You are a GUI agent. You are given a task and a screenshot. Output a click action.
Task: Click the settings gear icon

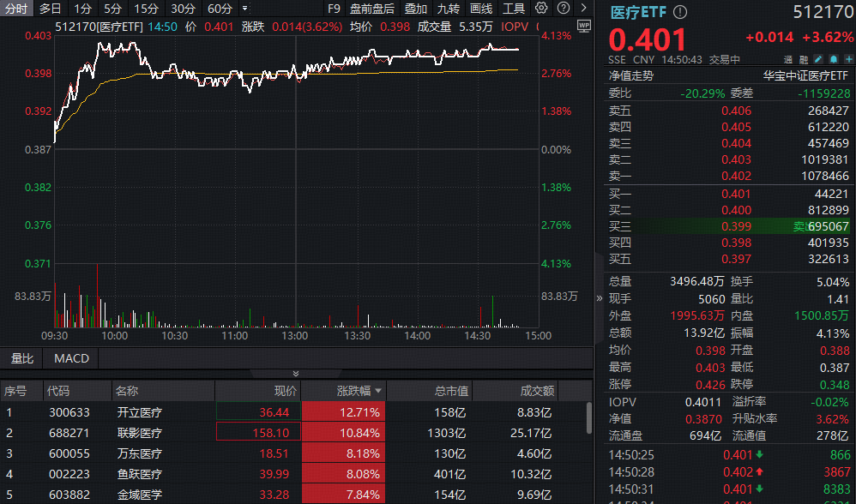tap(541, 8)
